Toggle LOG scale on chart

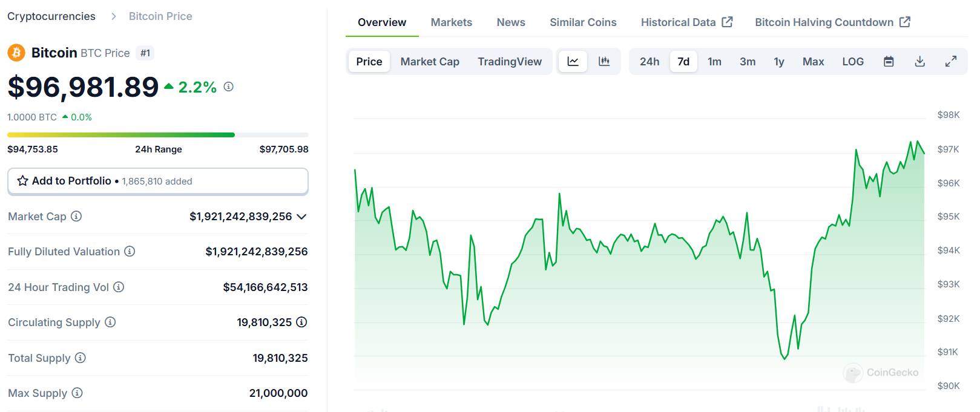853,61
